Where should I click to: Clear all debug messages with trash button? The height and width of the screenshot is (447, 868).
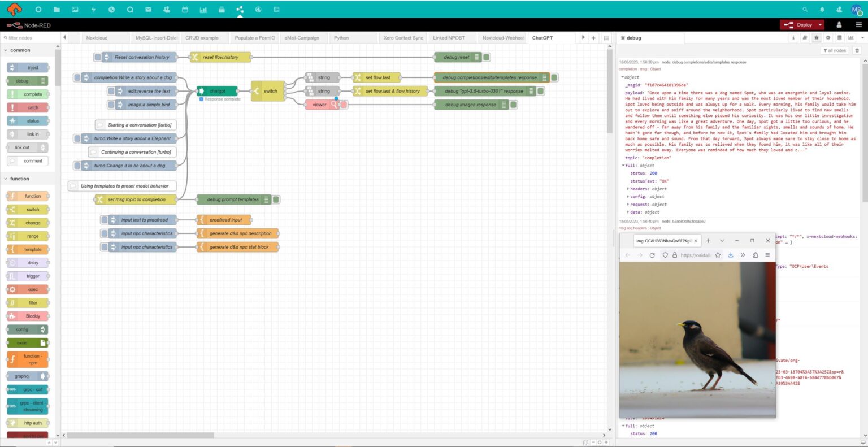pyautogui.click(x=857, y=50)
